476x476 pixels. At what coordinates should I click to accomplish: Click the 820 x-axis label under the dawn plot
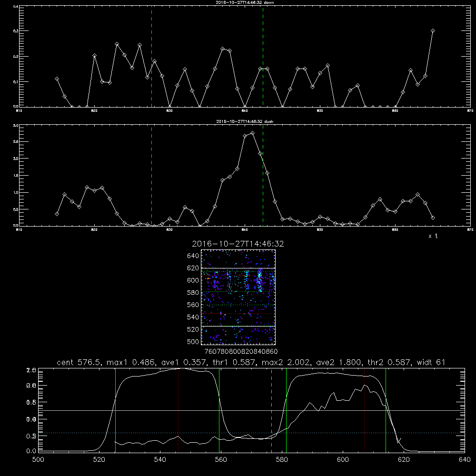click(x=94, y=111)
